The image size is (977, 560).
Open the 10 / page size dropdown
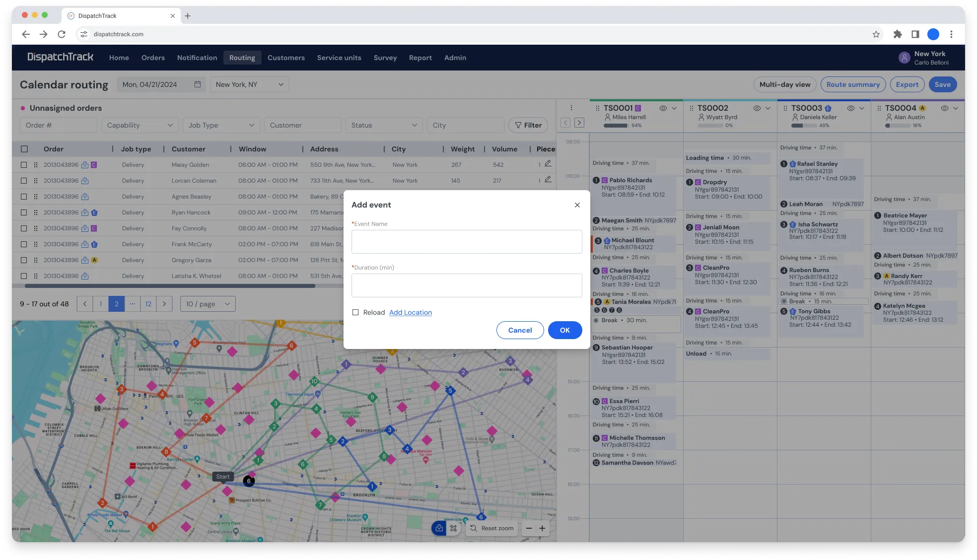tap(208, 304)
